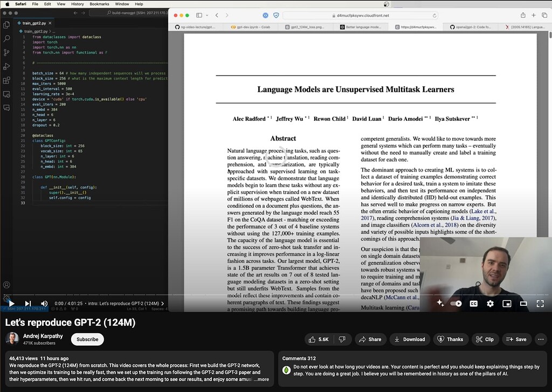Skip to next video in player
The width and height of the screenshot is (552, 392).
pos(28,304)
